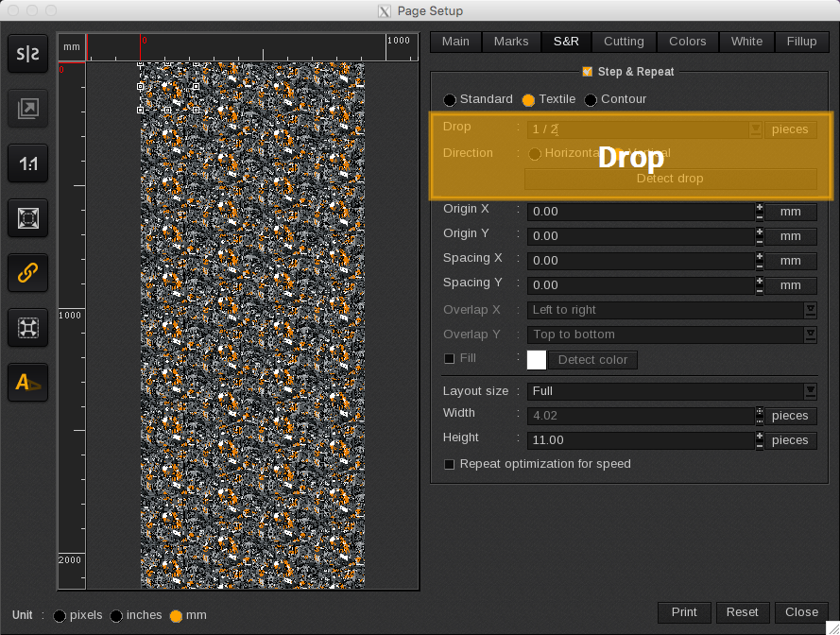840x635 pixels.
Task: Click the white Fill color swatch
Action: click(x=537, y=360)
